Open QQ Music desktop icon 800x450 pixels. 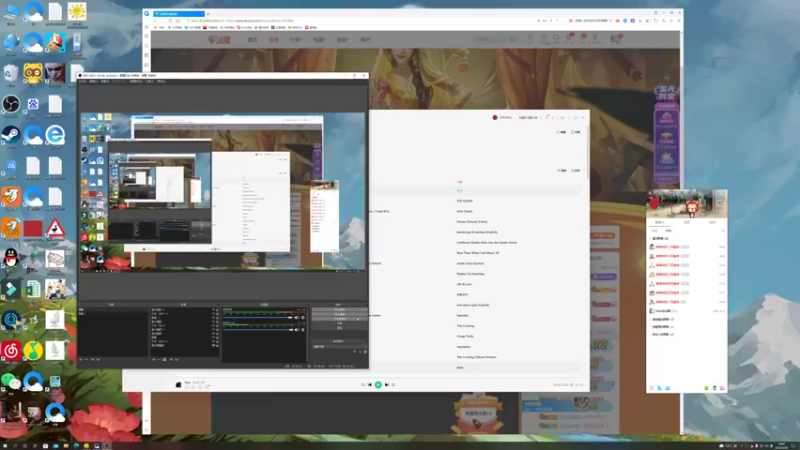click(33, 351)
